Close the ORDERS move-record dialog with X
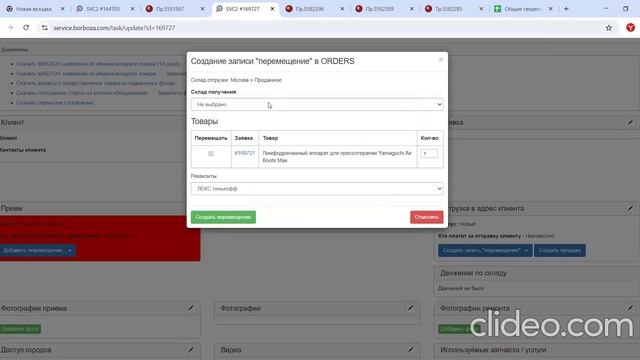 440,60
